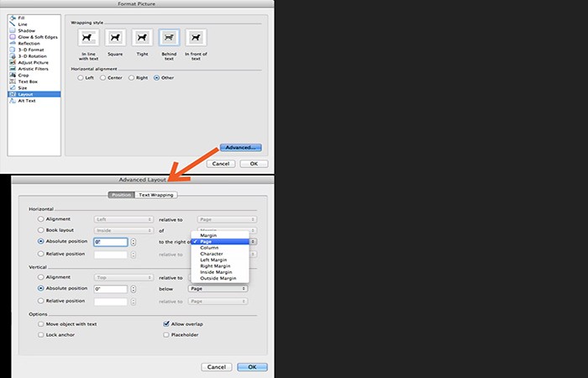Select Vertical Absolute position radio
Screen dimensions: 588x378
[x=40, y=288]
